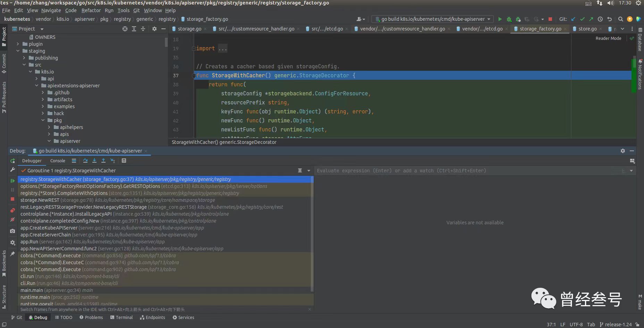Click the Expand All icon in the Project panel
The height and width of the screenshot is (328, 644).
coord(134,29)
